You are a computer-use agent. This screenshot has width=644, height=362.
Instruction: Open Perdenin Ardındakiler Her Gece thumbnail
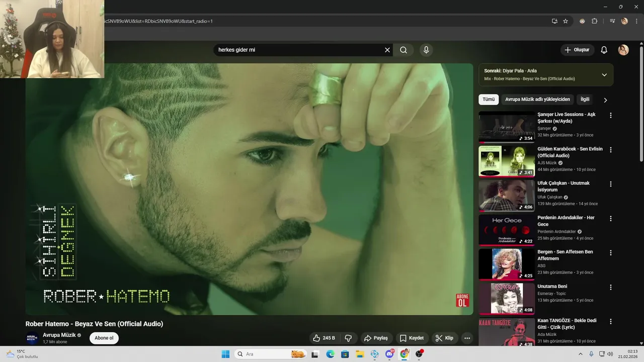coord(507,230)
